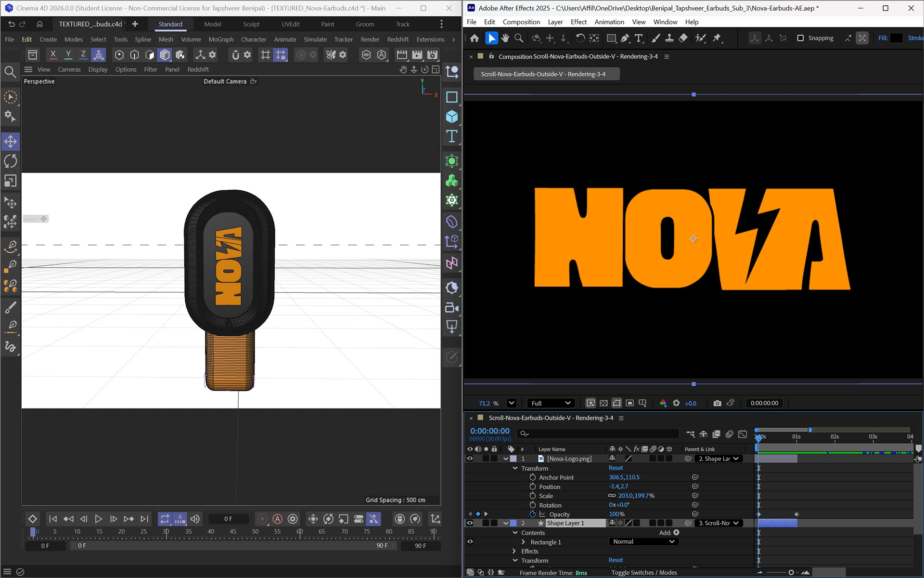Click Reset on the Nova-Logo.png Transform
Screen dimensions: 924x578
[616, 468]
